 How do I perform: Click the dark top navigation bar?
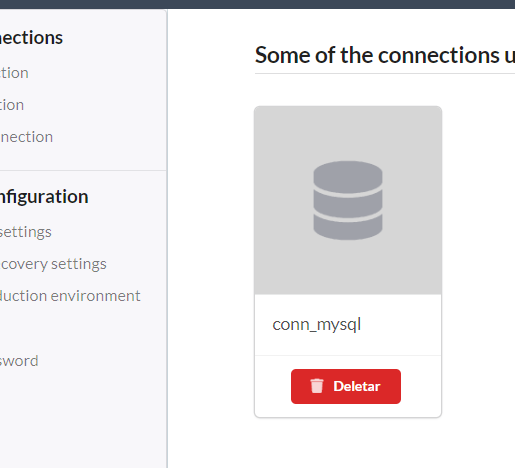(257, 4)
